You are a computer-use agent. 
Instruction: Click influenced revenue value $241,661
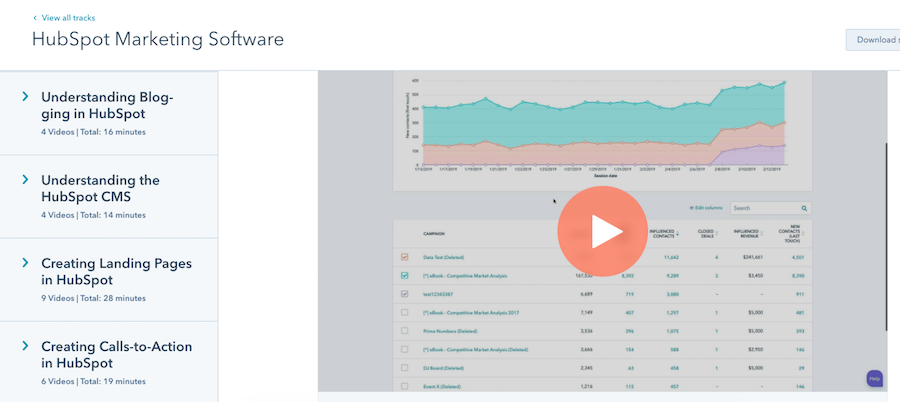point(751,257)
